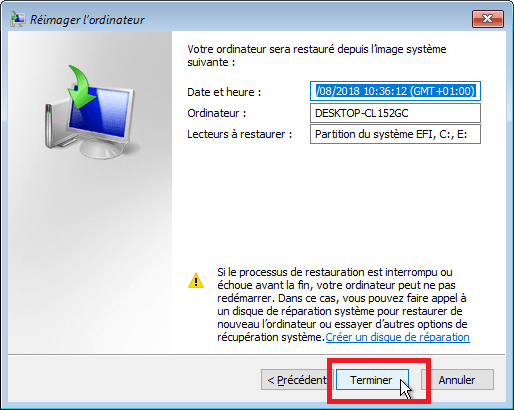514x410 pixels.
Task: Select the Date et heure field
Action: click(395, 91)
